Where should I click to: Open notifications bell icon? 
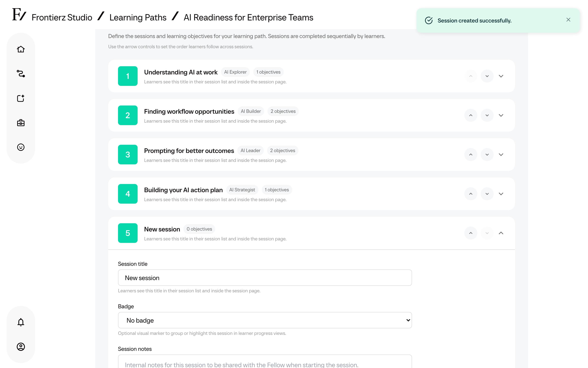click(21, 322)
